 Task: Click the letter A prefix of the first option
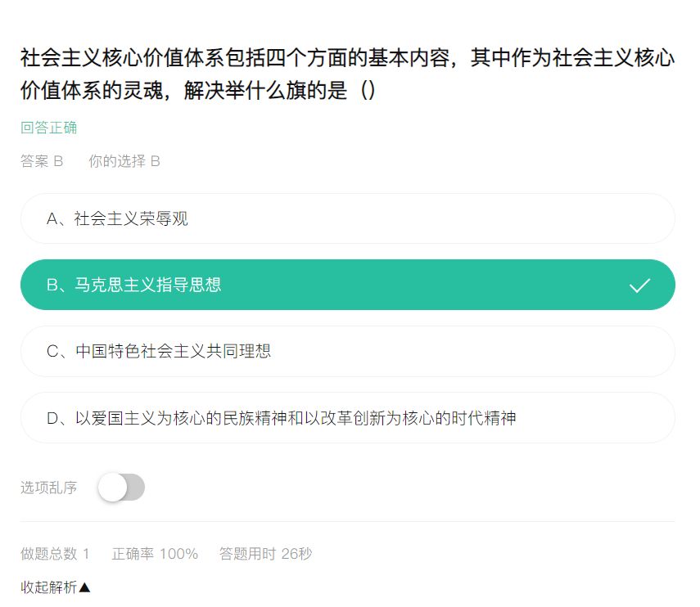[x=52, y=218]
